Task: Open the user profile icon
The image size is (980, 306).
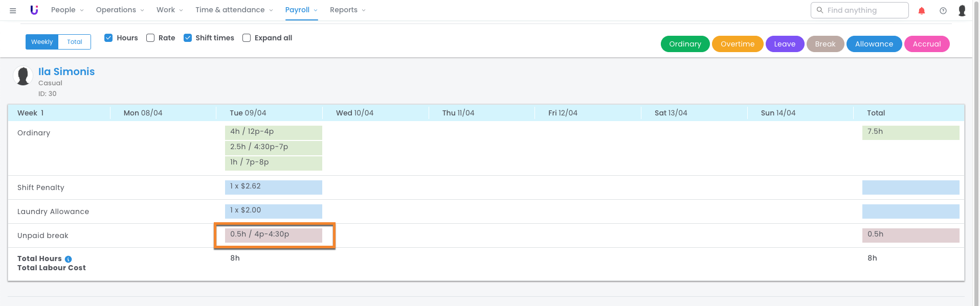Action: (x=962, y=10)
